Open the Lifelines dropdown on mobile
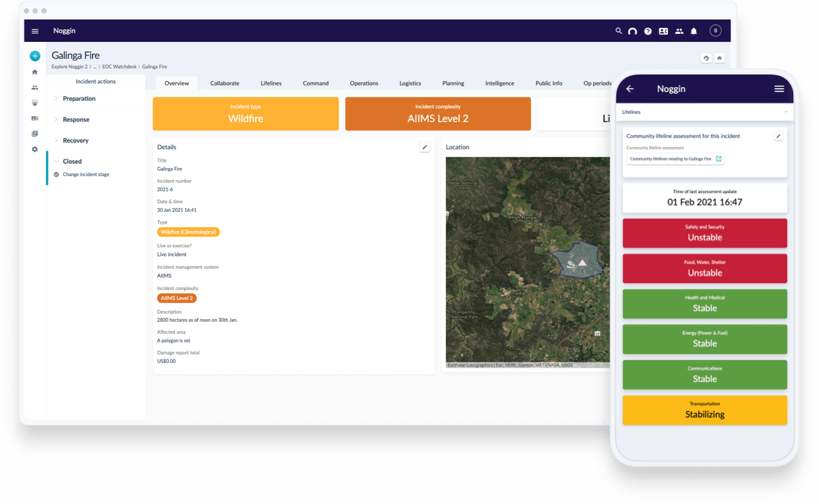This screenshot has height=504, width=819. coord(705,112)
